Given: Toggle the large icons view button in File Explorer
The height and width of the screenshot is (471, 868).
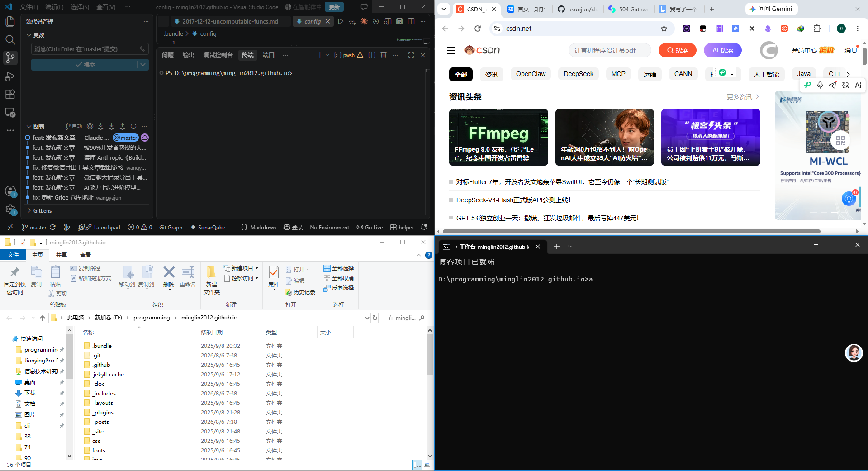Looking at the screenshot, I should [x=427, y=465].
